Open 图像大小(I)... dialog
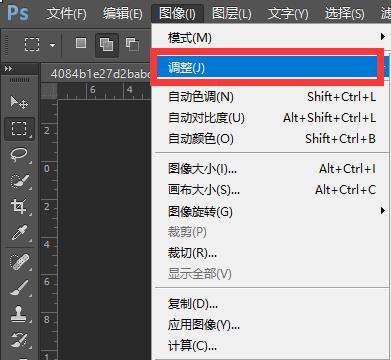 pyautogui.click(x=271, y=169)
